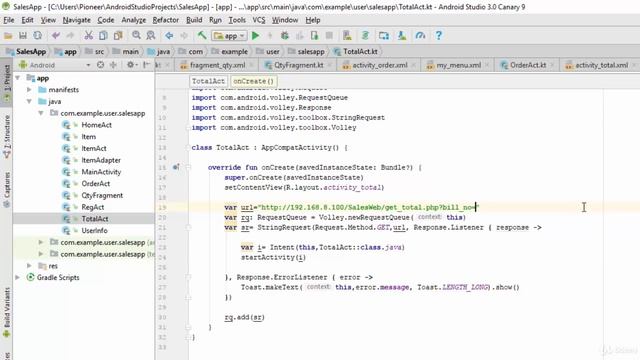This screenshot has height=360, width=640.
Task: Collapse the com.example.user.salesapp package
Action: pyautogui.click(x=41, y=113)
